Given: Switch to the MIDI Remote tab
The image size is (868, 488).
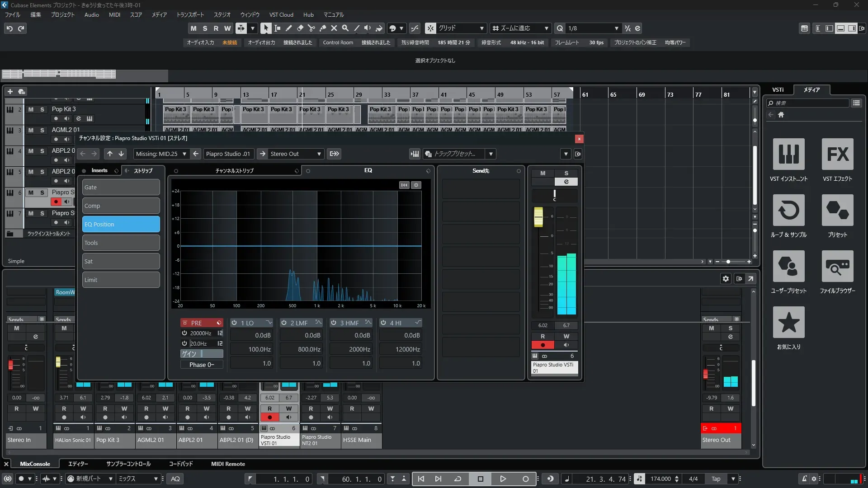Looking at the screenshot, I should 228,464.
